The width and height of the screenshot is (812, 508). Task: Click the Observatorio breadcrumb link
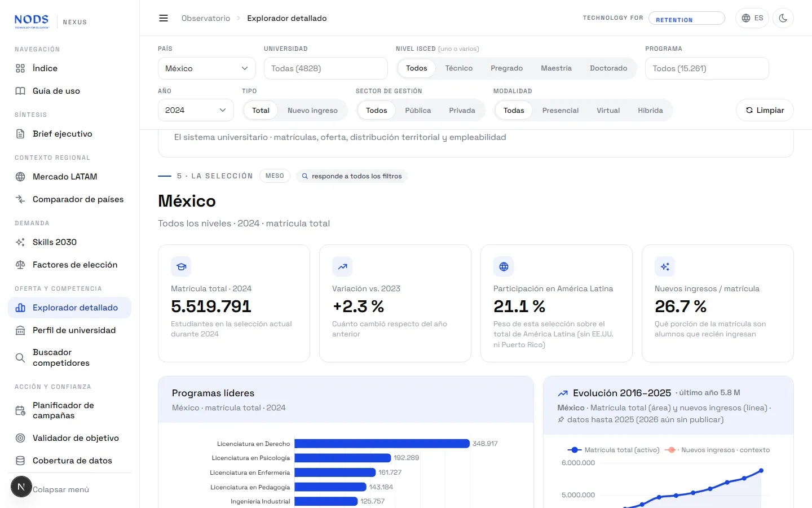[x=206, y=18]
